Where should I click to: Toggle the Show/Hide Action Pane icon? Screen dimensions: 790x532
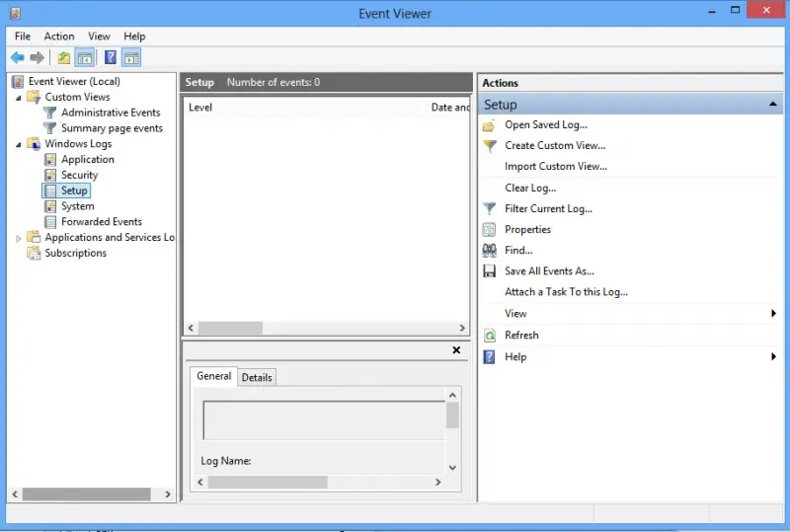[131, 58]
